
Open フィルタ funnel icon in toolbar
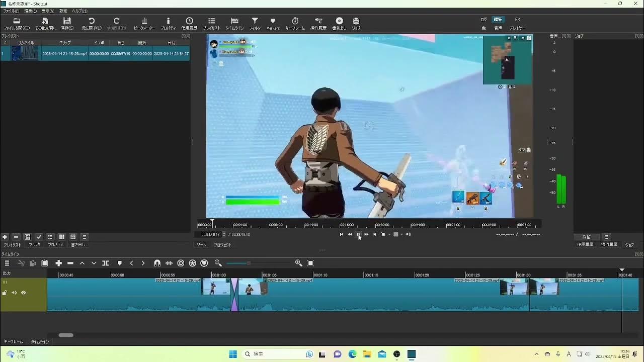click(255, 24)
